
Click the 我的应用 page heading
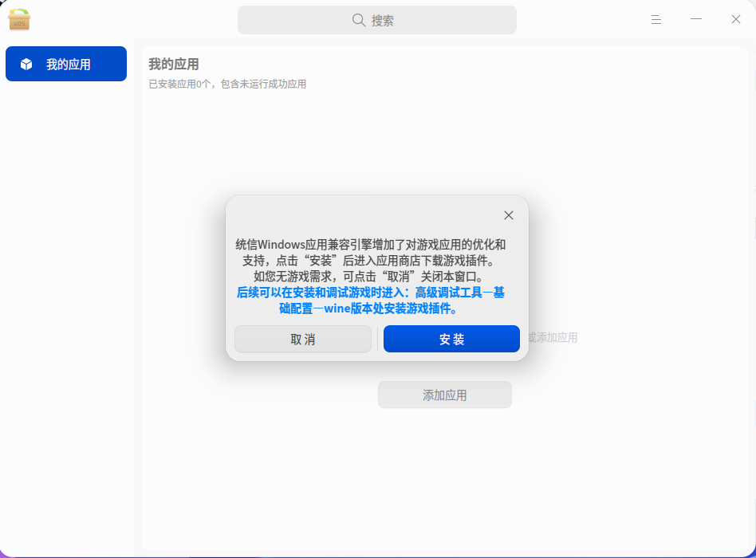pyautogui.click(x=174, y=64)
